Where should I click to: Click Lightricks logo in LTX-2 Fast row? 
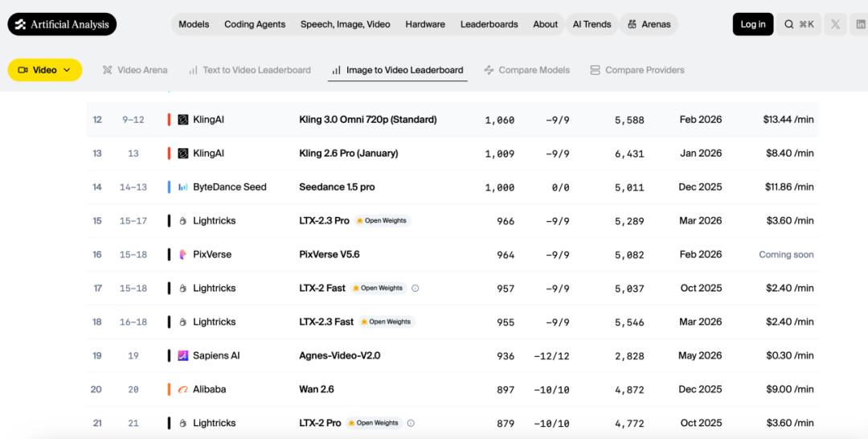tap(183, 289)
